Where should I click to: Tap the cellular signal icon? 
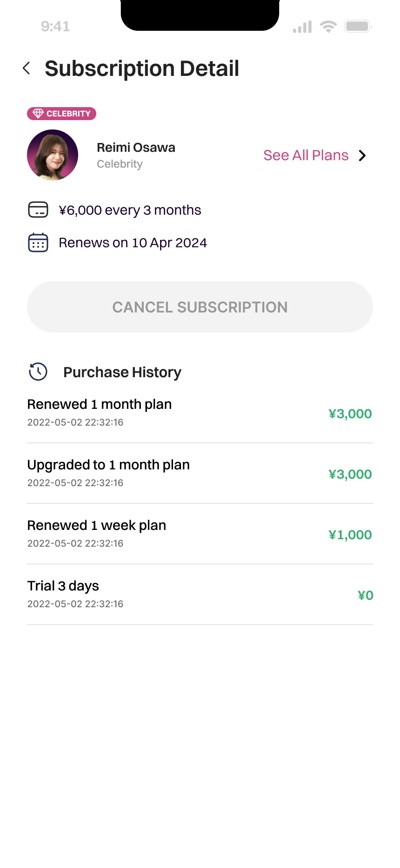pos(302,27)
